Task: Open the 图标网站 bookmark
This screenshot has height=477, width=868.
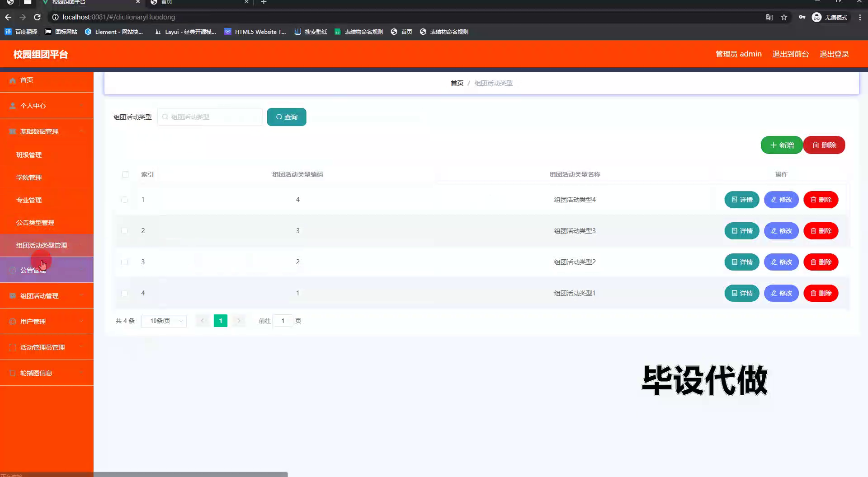Action: pos(61,32)
